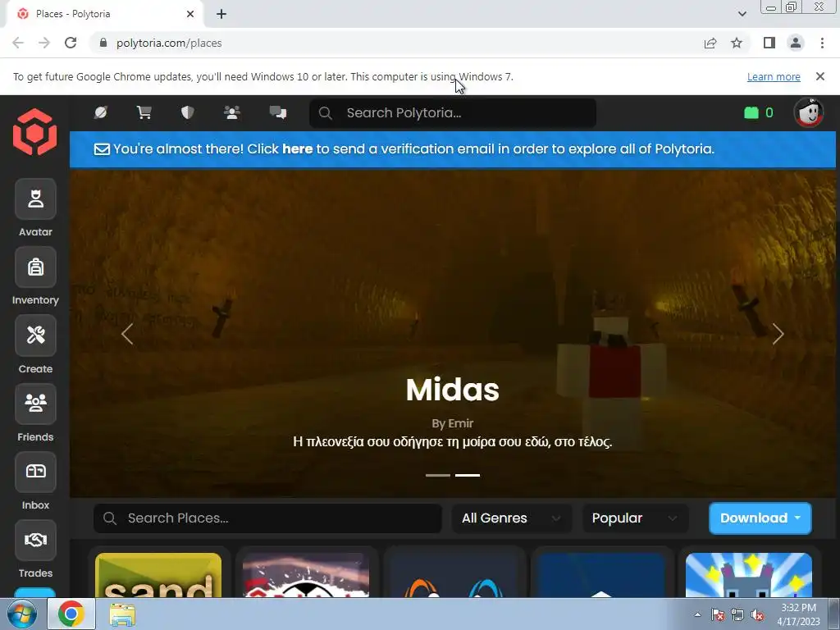Open Places via planet icon in navbar
The image size is (840, 630).
(x=101, y=112)
